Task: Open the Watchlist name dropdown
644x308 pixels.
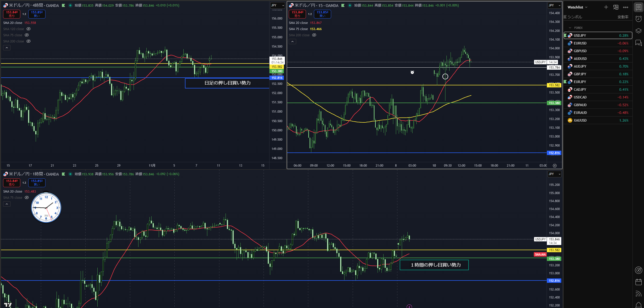Action: (x=577, y=7)
